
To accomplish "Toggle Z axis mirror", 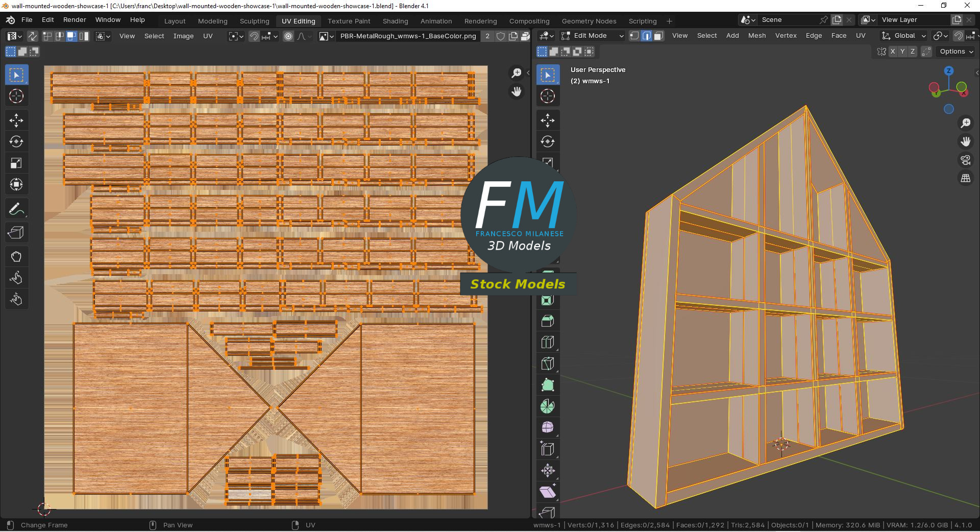I will [913, 52].
